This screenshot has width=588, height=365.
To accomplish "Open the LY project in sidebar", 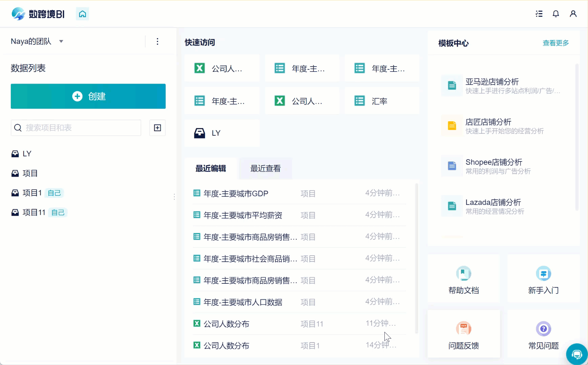I will [21, 154].
